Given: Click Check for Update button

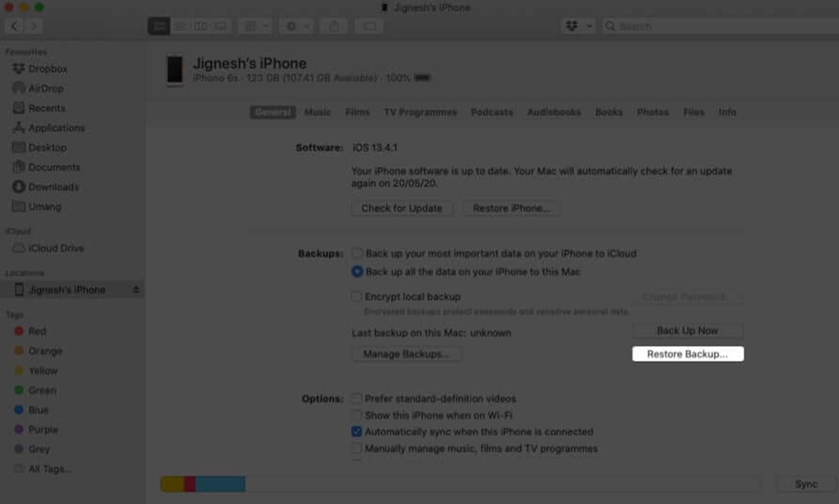Looking at the screenshot, I should click(402, 208).
